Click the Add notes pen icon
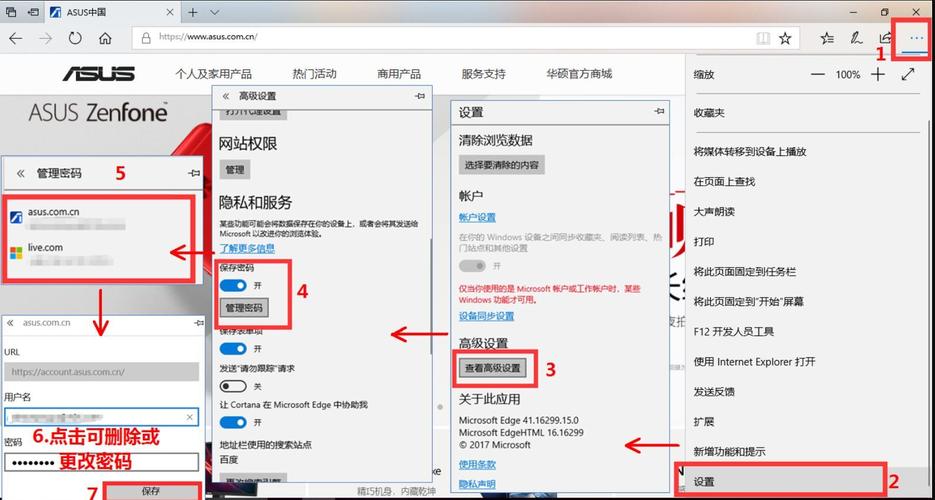Screen dimensions: 935x500 click(x=856, y=39)
